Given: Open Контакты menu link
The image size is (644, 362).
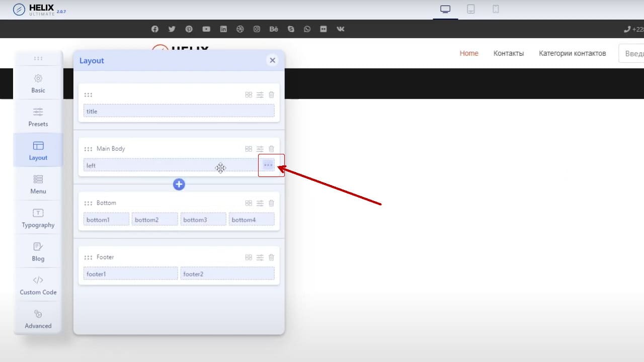Looking at the screenshot, I should (x=509, y=53).
